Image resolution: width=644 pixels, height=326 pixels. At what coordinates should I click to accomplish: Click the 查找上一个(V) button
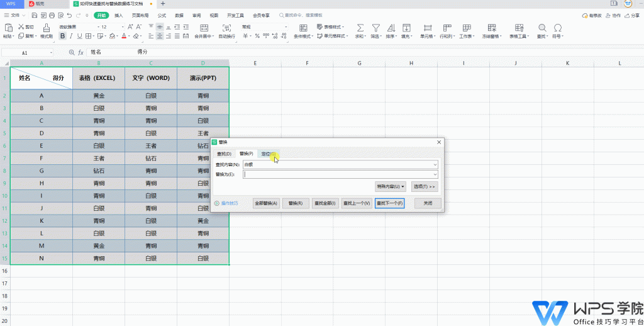point(357,203)
